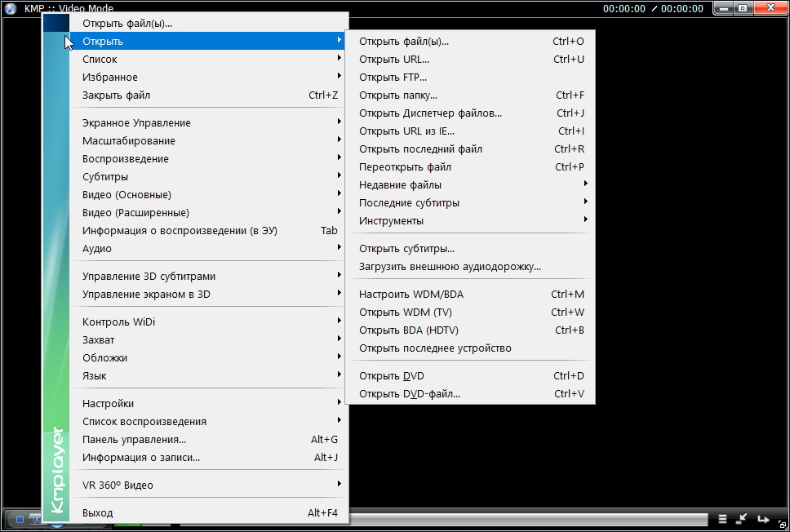This screenshot has height=532, width=790.
Task: Open the playlist using the three-lines icon
Action: click(722, 519)
